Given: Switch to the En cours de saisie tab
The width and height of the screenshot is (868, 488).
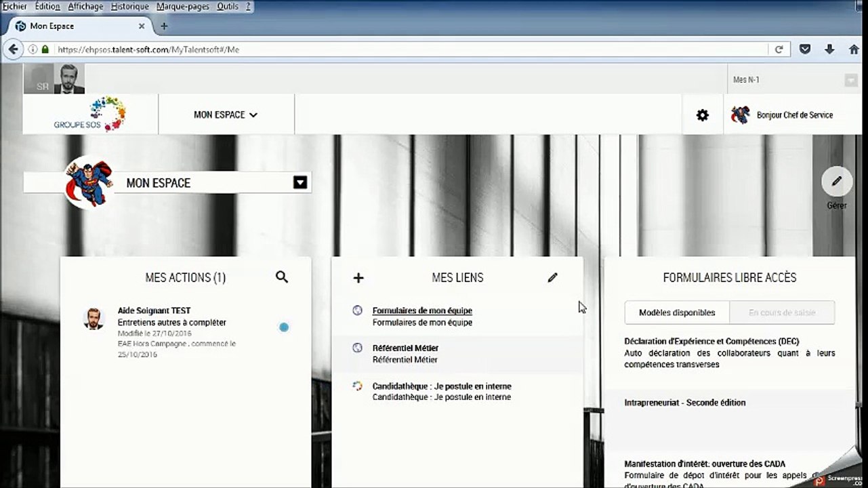Looking at the screenshot, I should [782, 312].
